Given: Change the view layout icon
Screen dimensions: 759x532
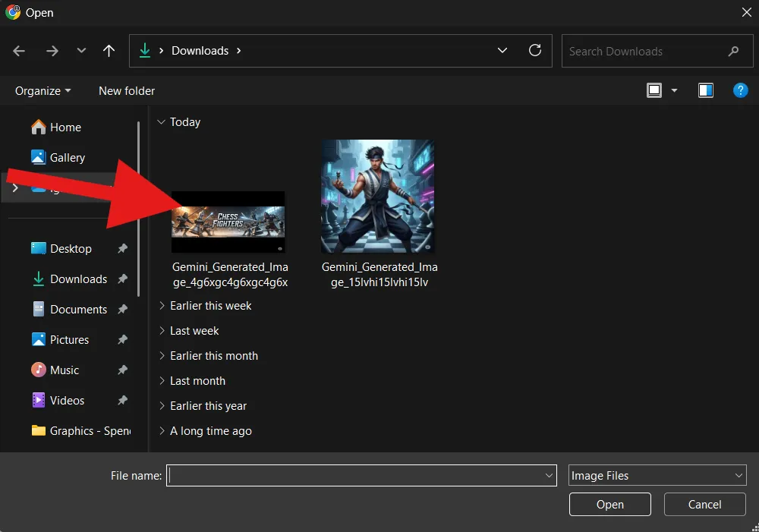Looking at the screenshot, I should pos(654,90).
